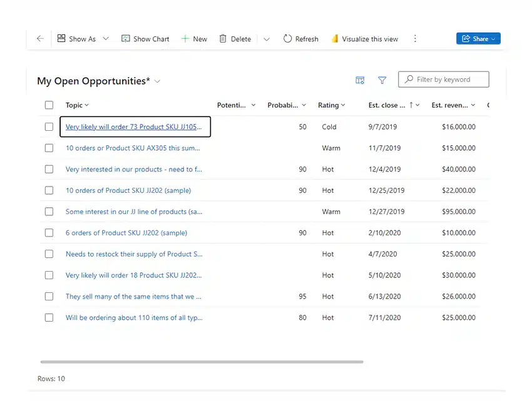The image size is (532, 415).
Task: Click the 2/10/2020 close date cell
Action: point(384,233)
